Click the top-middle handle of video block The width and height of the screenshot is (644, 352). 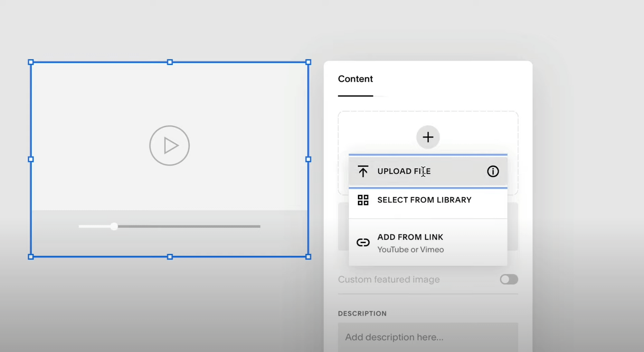point(170,62)
